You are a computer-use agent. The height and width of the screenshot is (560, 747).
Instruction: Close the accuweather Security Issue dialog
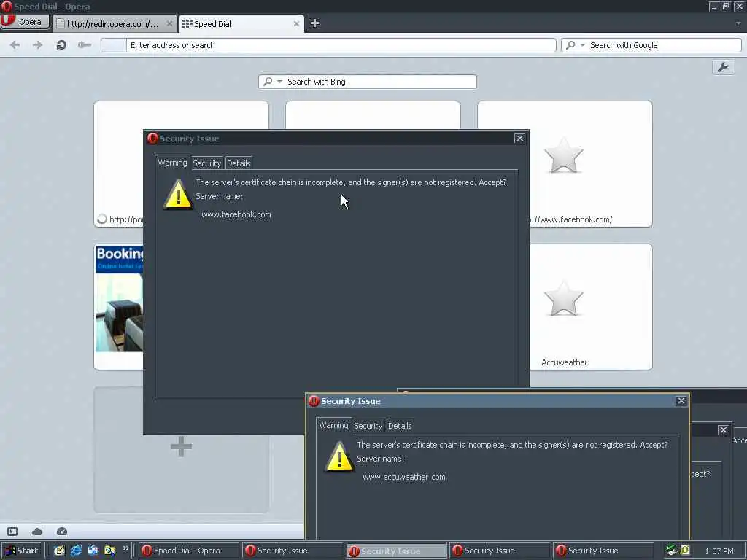point(681,401)
